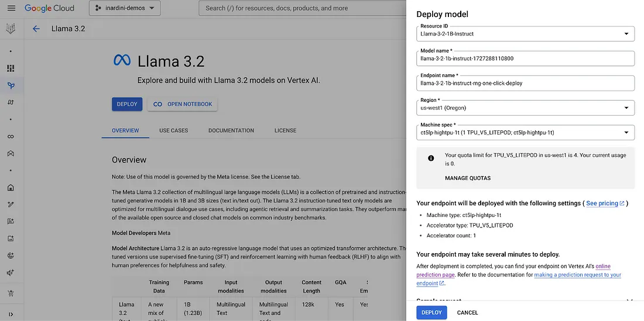The image size is (644, 321).
Task: Click the info icon in the quota notice
Action: (431, 158)
